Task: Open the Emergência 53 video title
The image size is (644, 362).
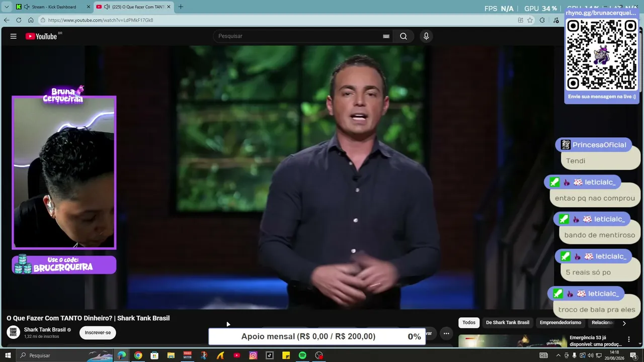Action: point(596,341)
